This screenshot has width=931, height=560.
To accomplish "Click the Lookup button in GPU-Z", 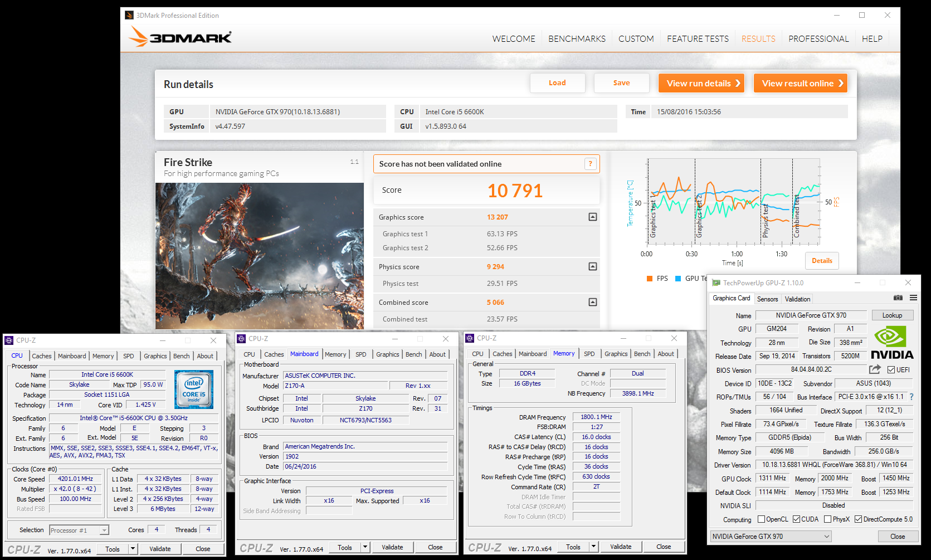I will coord(892,315).
